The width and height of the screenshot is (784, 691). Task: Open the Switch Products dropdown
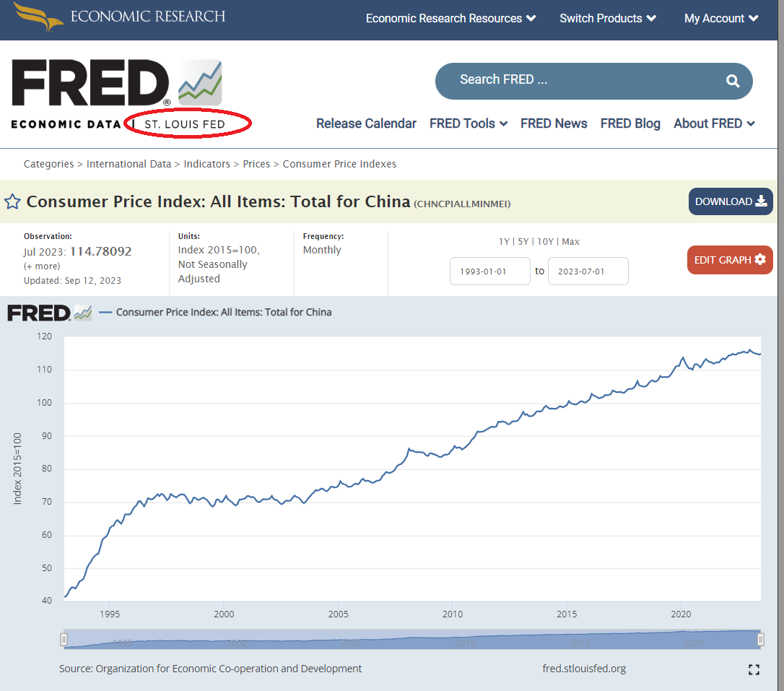(x=607, y=18)
